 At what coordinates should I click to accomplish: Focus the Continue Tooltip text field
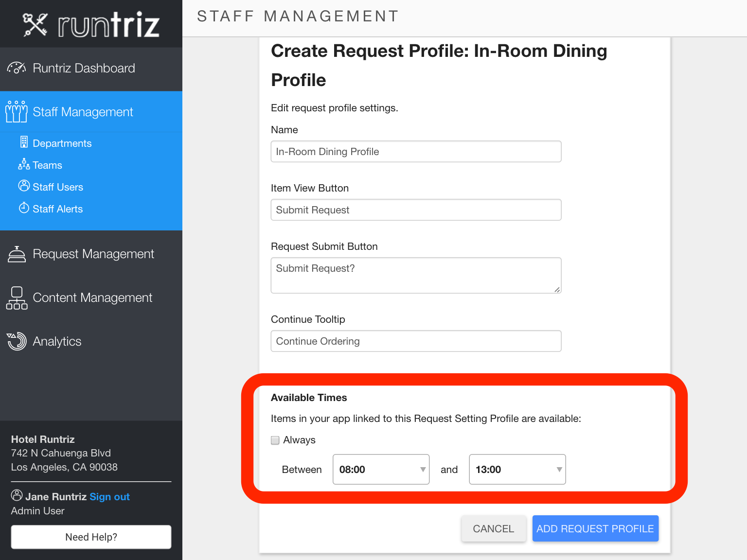click(x=416, y=341)
